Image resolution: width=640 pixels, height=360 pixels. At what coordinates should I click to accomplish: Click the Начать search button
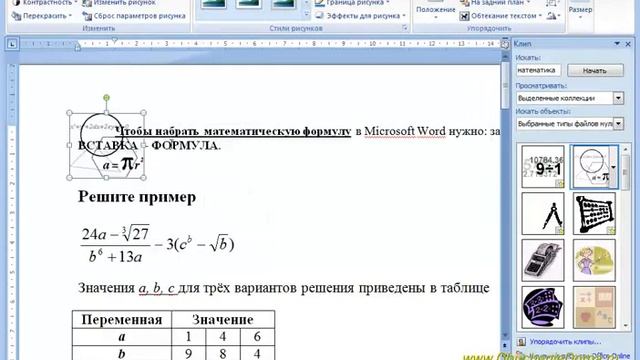595,70
